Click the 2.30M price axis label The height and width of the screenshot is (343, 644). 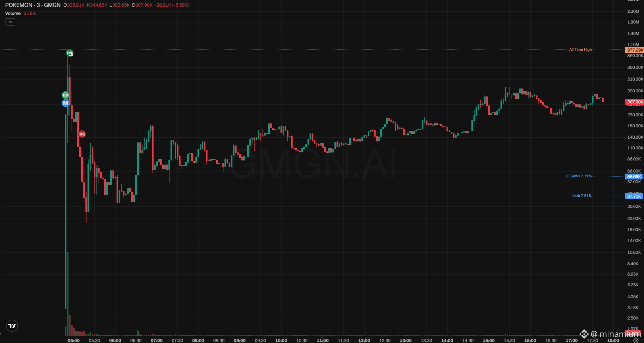click(633, 11)
